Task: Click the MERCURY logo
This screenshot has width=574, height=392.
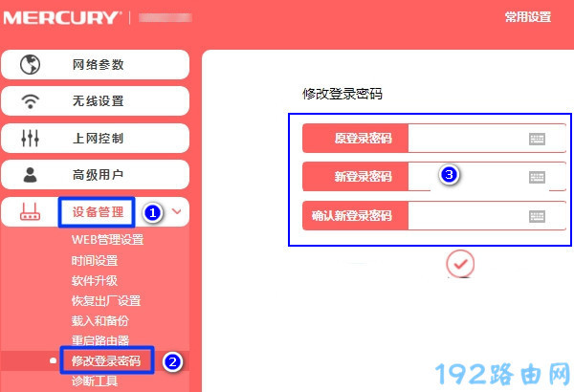Action: point(61,18)
